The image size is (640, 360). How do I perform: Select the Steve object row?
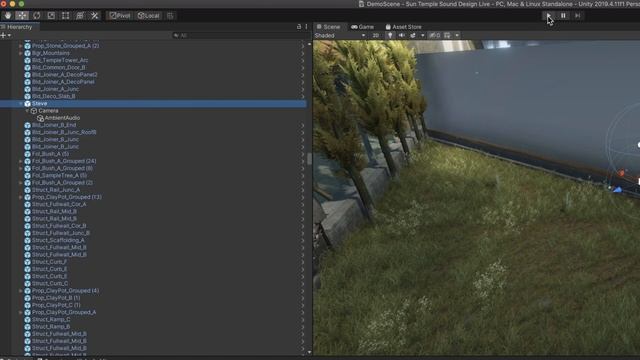coord(153,104)
